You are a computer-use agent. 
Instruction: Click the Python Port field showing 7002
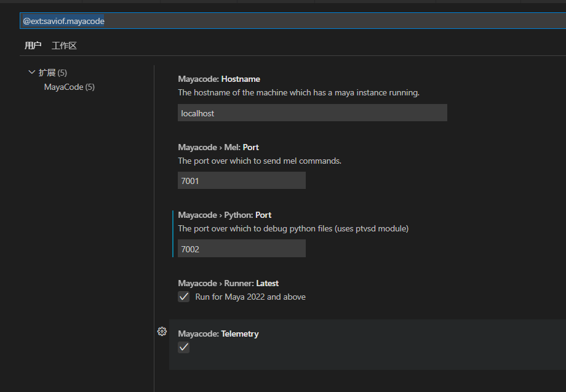coord(242,249)
